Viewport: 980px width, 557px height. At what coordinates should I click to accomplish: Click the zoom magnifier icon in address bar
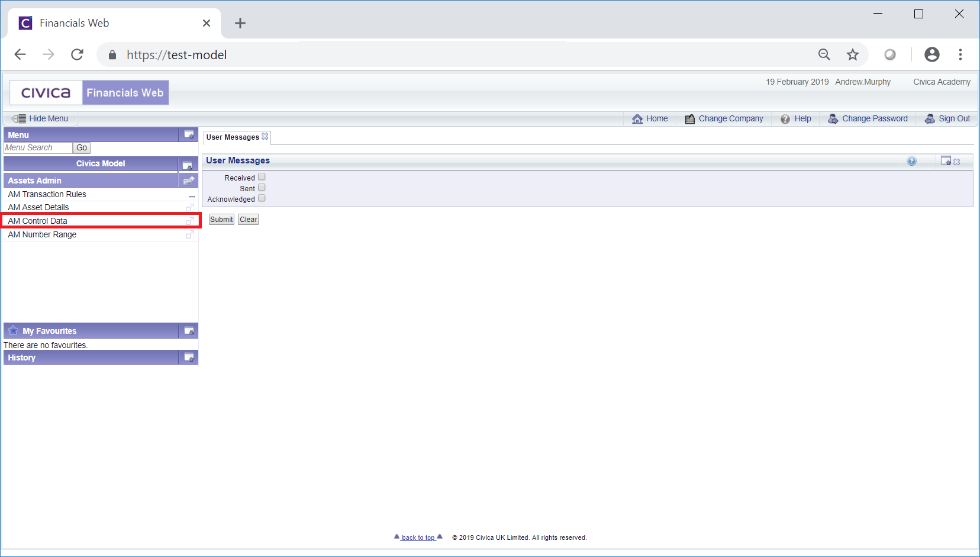coord(824,54)
